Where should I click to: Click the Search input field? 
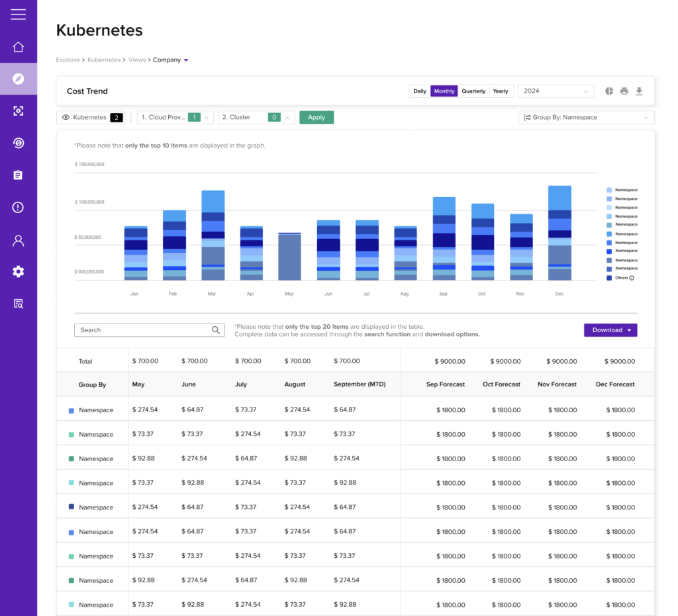149,330
